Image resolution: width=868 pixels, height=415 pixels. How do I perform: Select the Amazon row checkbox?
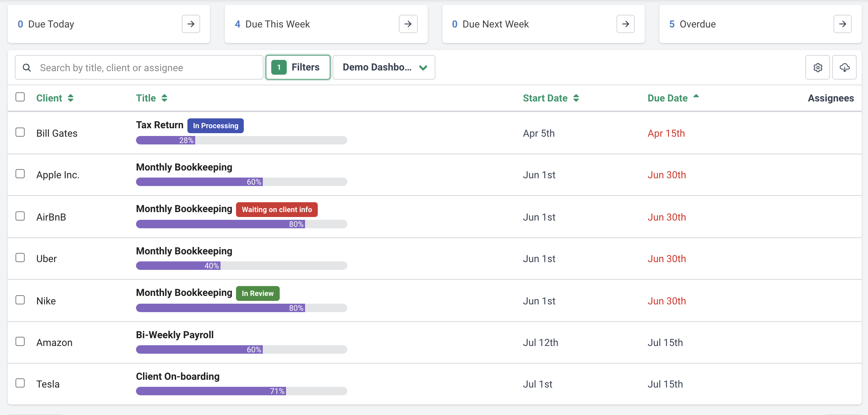click(20, 342)
